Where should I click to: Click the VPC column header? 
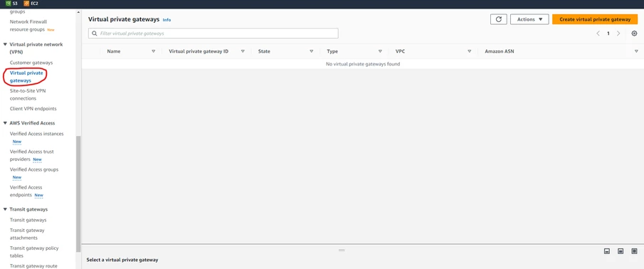tap(400, 51)
